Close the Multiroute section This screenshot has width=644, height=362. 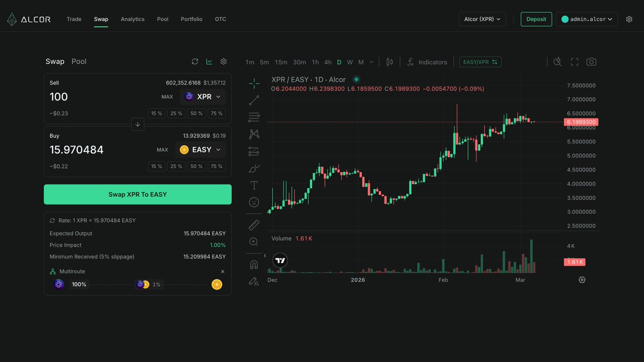click(x=223, y=272)
